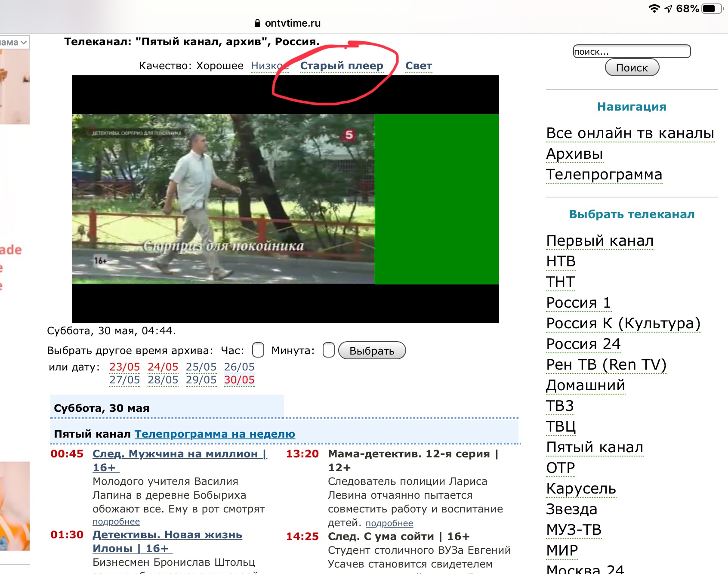Screen dimensions: 728x574
Task: Tap the Wi-Fi status icon
Action: [654, 9]
